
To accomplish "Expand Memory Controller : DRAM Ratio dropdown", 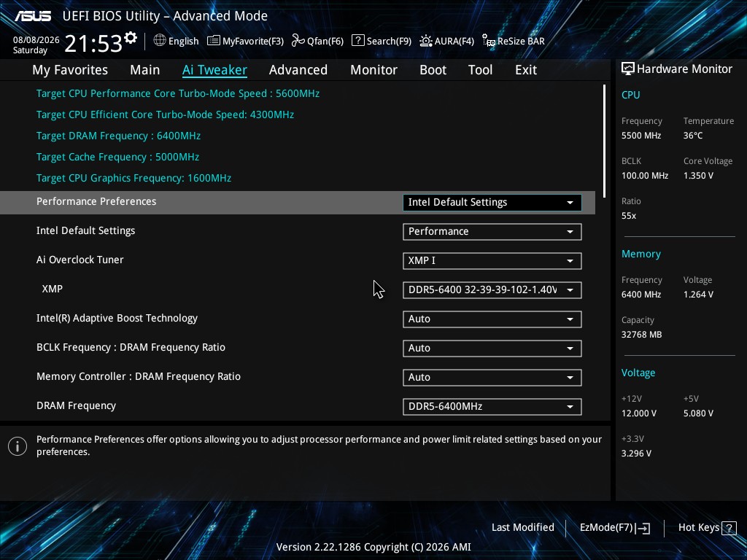I will pyautogui.click(x=492, y=378).
